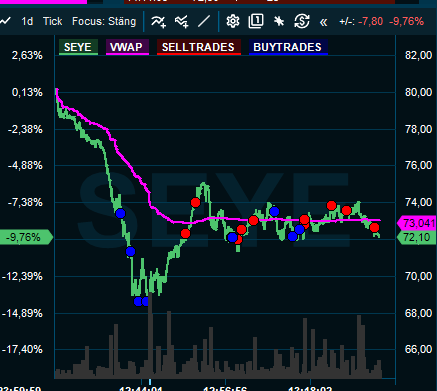
Task: Click the line chart type icon
Action: point(5,21)
